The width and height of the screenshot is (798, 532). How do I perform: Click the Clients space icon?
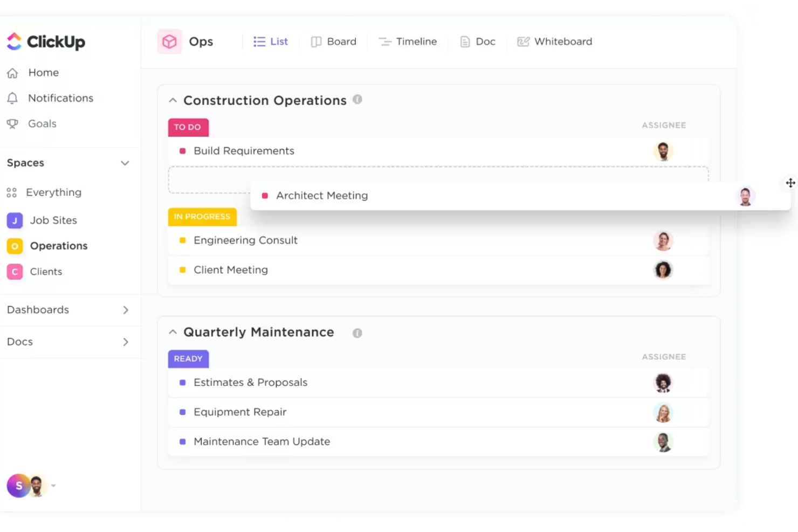pos(15,272)
